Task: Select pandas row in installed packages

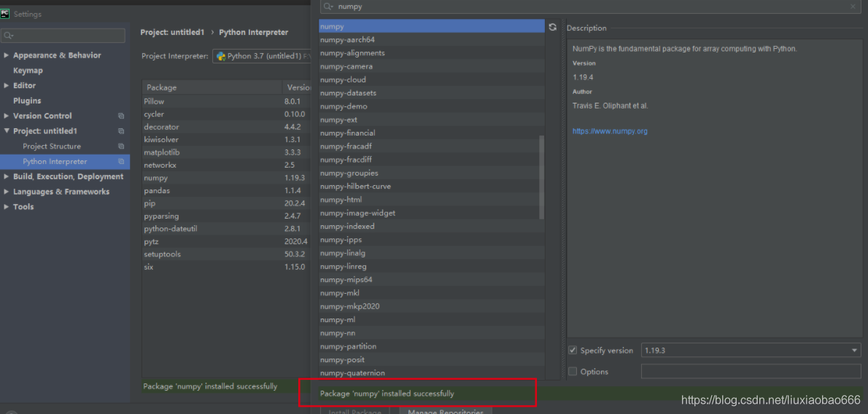Action: (226, 190)
